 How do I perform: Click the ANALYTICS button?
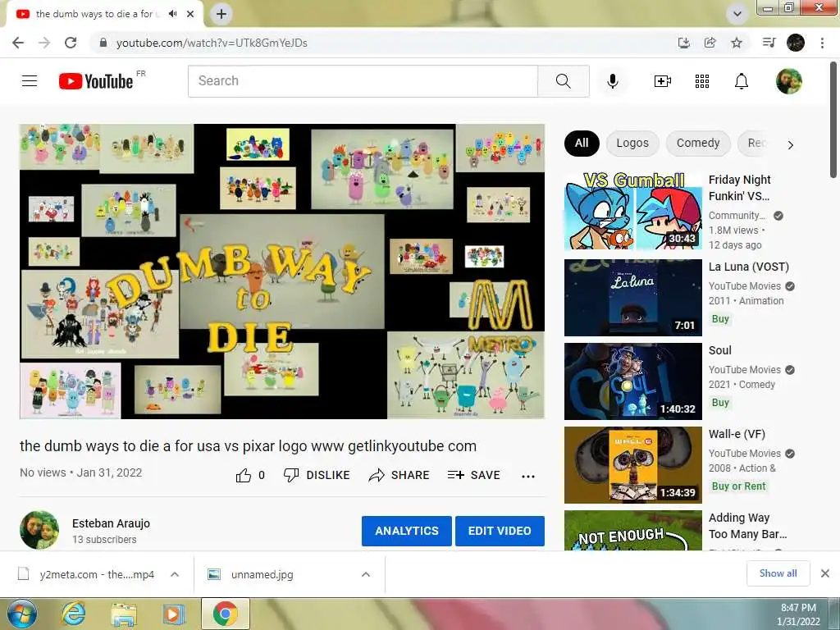[x=407, y=531]
